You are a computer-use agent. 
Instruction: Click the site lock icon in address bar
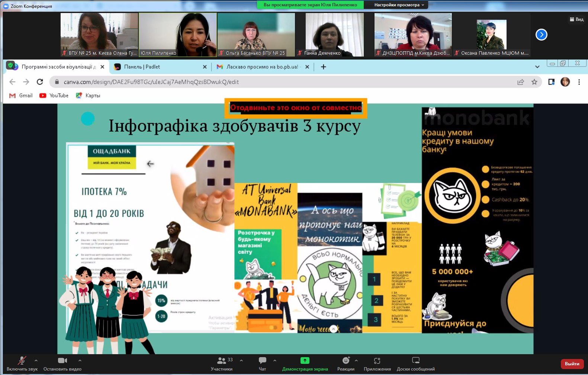pyautogui.click(x=57, y=82)
